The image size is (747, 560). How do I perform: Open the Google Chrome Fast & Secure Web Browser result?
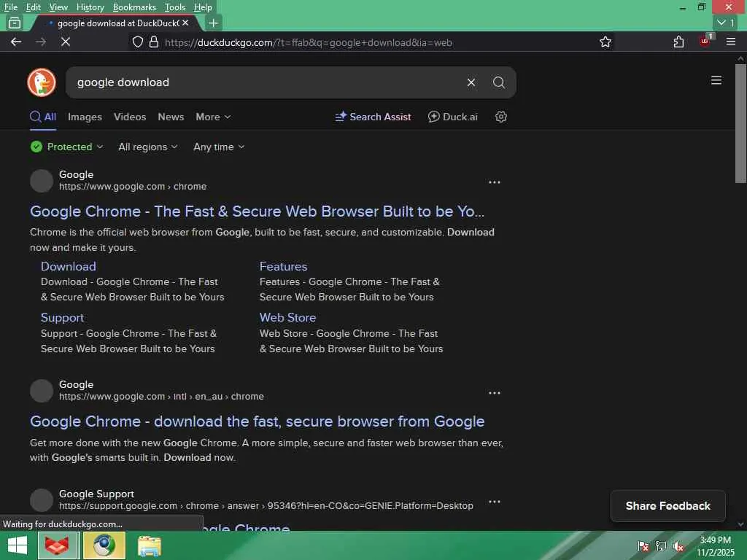[257, 211]
